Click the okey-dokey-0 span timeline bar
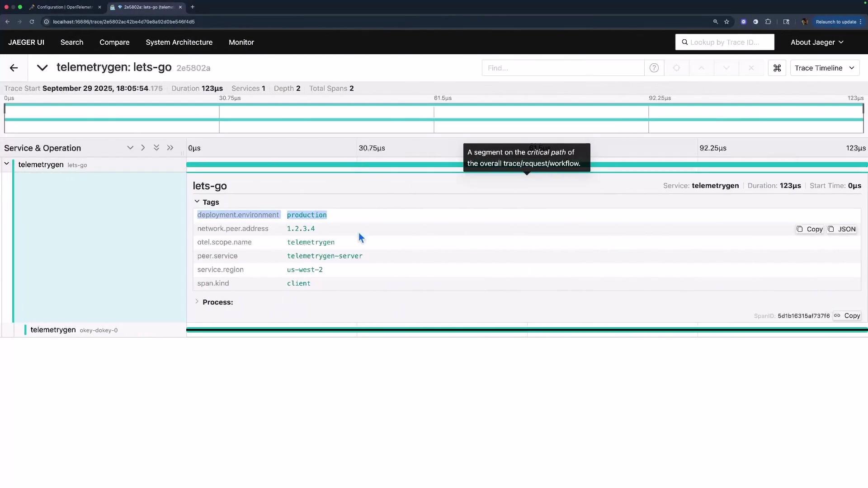Screen dimensions: 868x488 click(x=527, y=330)
